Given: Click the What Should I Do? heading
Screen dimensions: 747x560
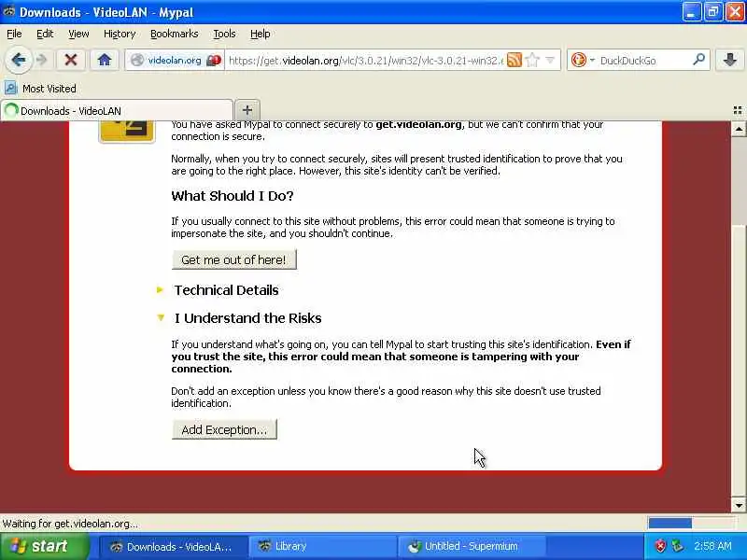Looking at the screenshot, I should 233,196.
